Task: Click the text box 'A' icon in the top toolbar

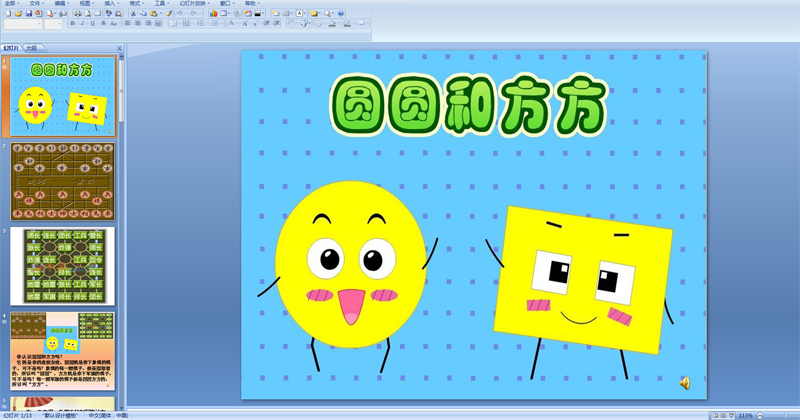Action: coord(299,14)
